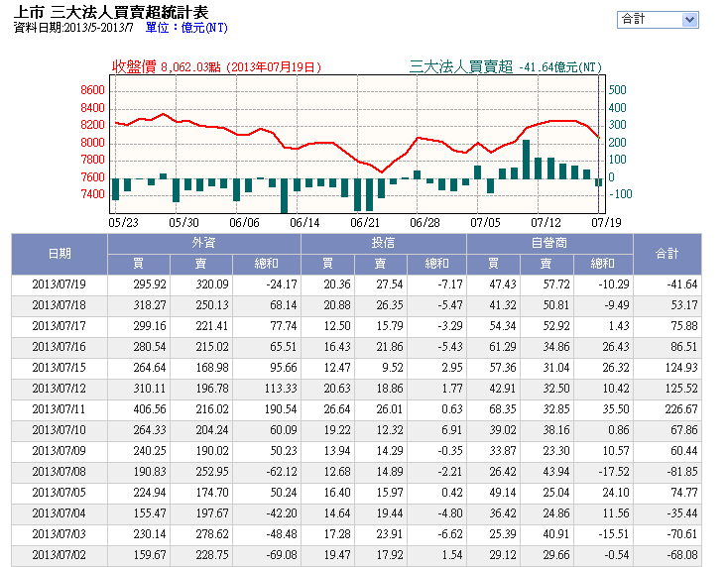Click foreign net value 190.54
Image resolution: width=728 pixels, height=567 pixels.
tap(267, 409)
